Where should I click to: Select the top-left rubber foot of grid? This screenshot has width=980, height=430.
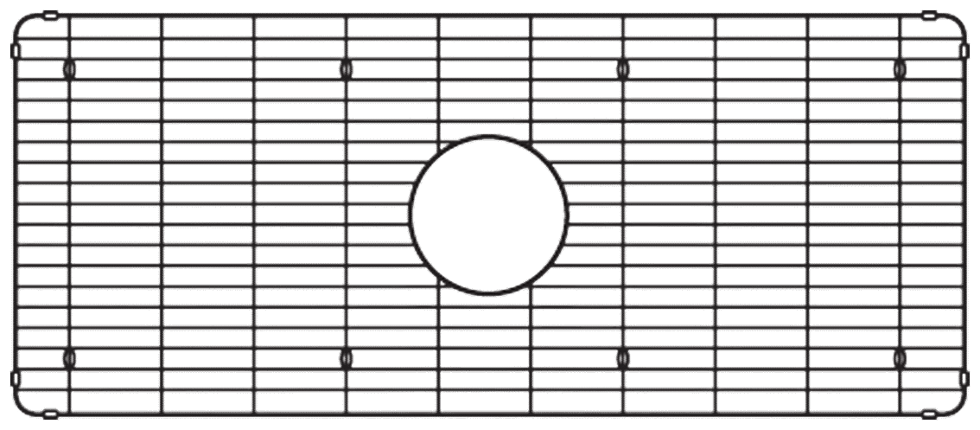pyautogui.click(x=70, y=68)
